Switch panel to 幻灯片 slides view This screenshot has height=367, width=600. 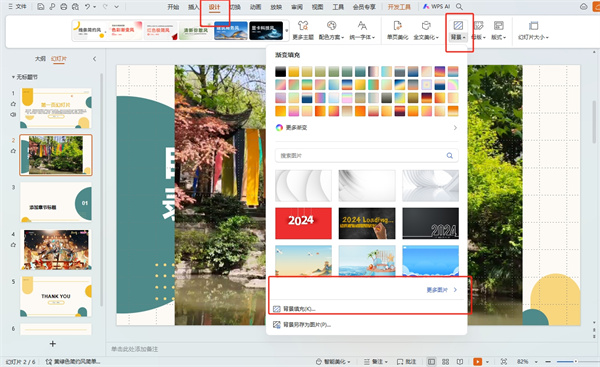pyautogui.click(x=59, y=59)
